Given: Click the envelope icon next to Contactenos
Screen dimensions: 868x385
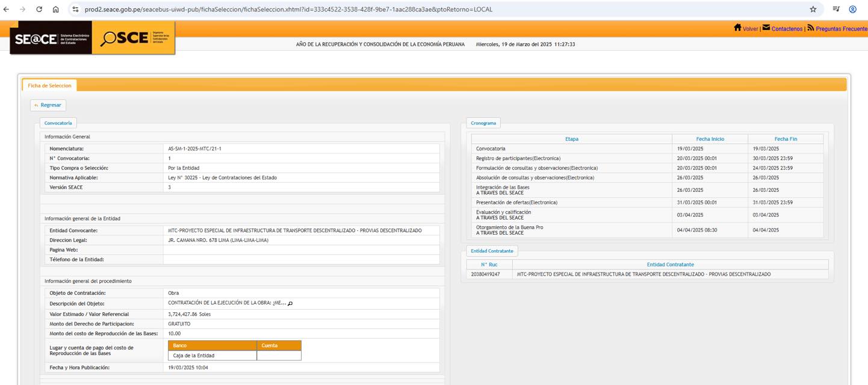Looking at the screenshot, I should point(766,28).
